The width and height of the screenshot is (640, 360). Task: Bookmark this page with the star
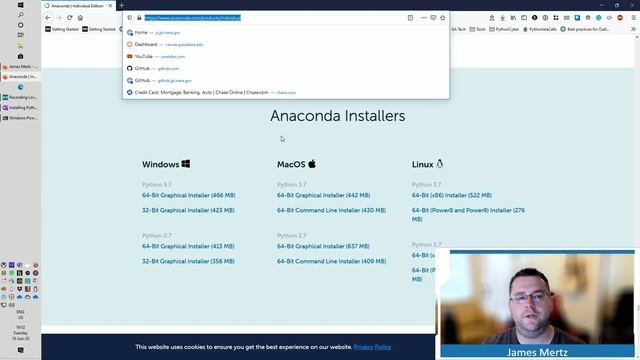pos(442,18)
